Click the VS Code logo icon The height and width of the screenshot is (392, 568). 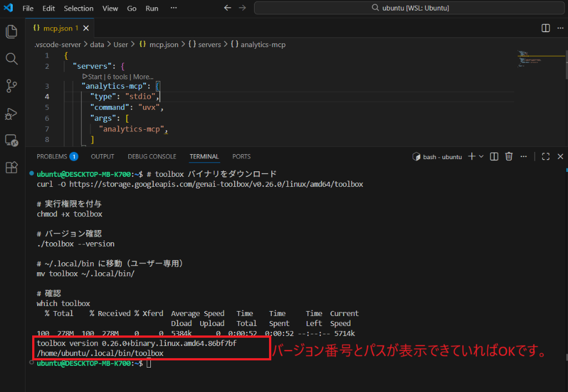(8, 8)
